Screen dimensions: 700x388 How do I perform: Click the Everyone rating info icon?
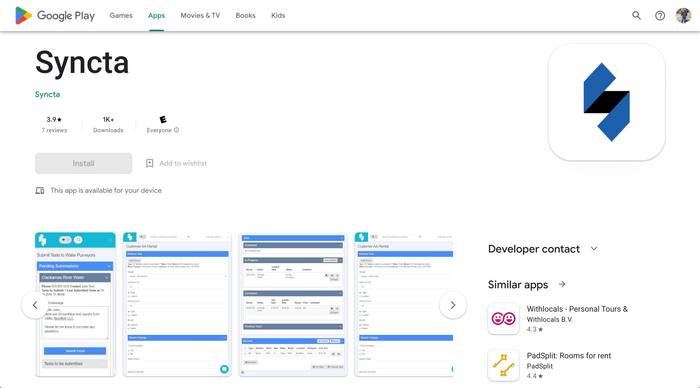tap(176, 130)
